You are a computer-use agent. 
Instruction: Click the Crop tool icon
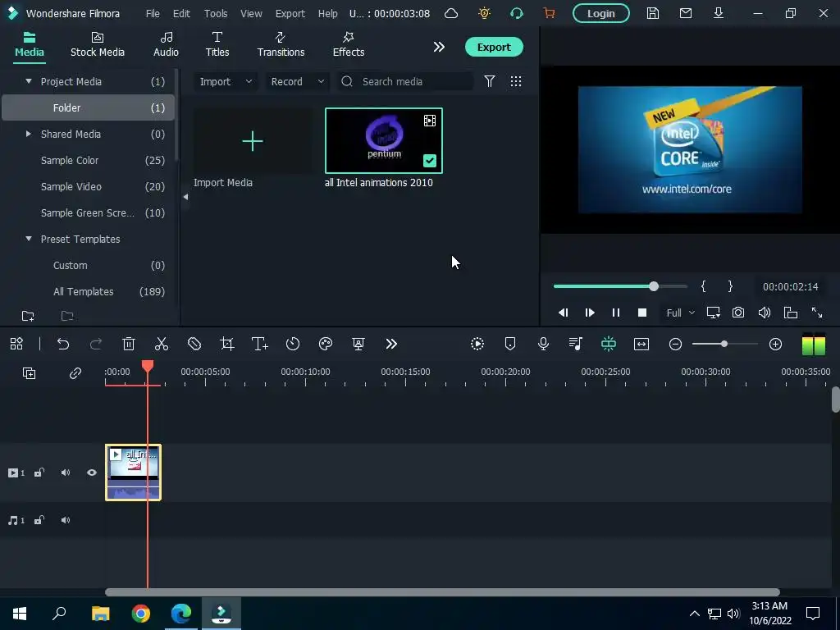point(227,344)
